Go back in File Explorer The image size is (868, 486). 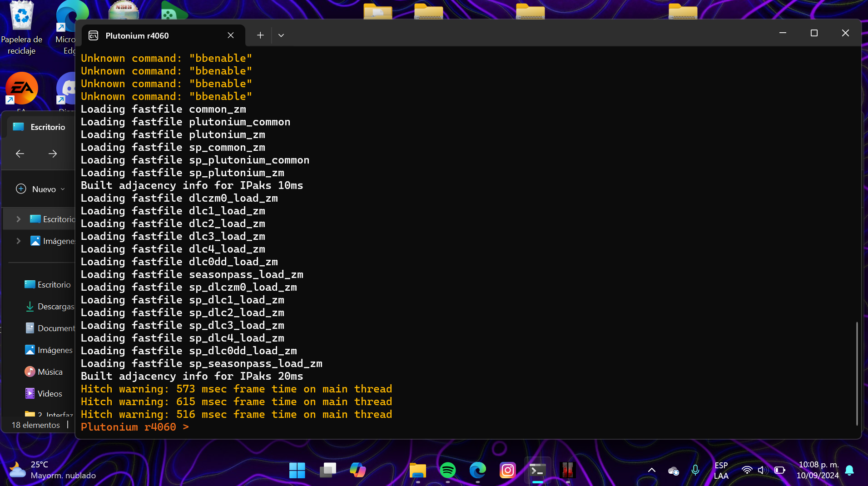pos(20,154)
